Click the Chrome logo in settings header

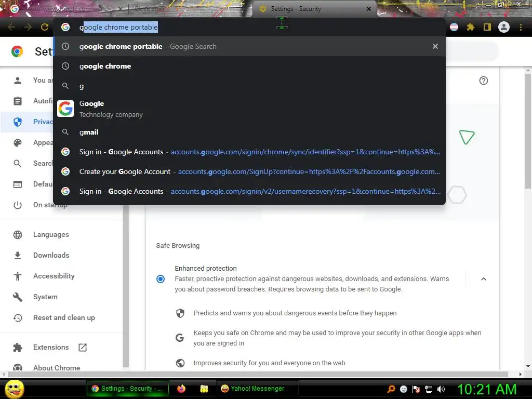17,51
